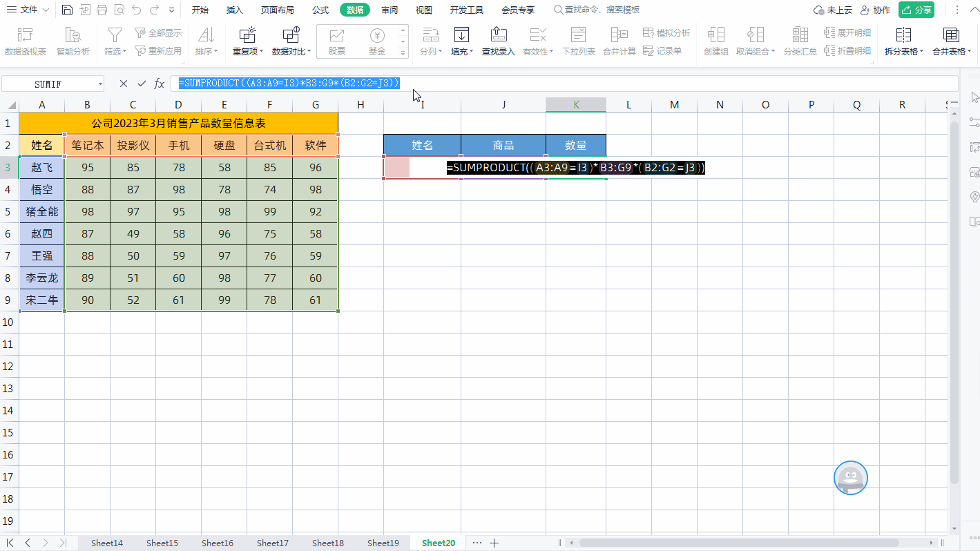Click the Save icon in quick access toolbar
The image size is (980, 551).
point(67,10)
